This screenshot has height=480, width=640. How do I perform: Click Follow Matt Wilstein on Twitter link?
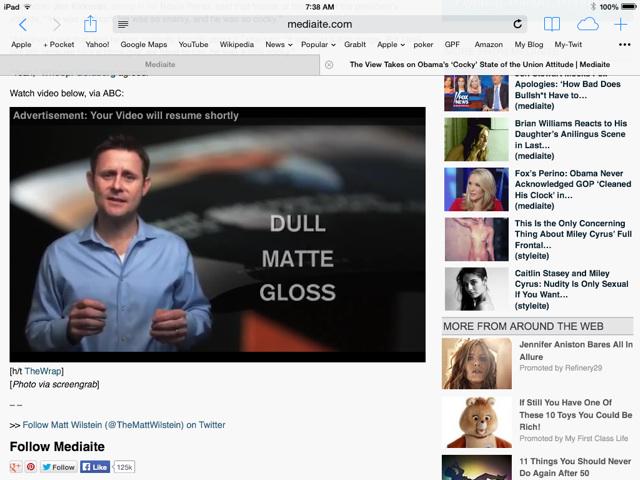pos(124,425)
